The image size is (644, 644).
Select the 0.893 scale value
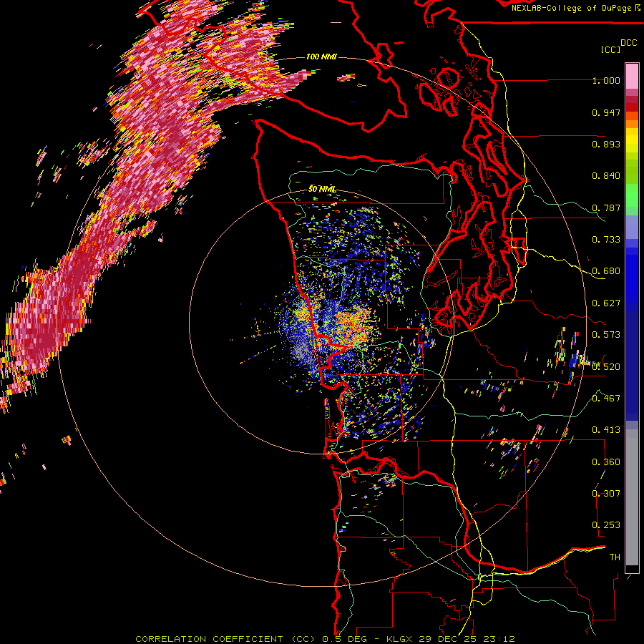[x=606, y=144]
